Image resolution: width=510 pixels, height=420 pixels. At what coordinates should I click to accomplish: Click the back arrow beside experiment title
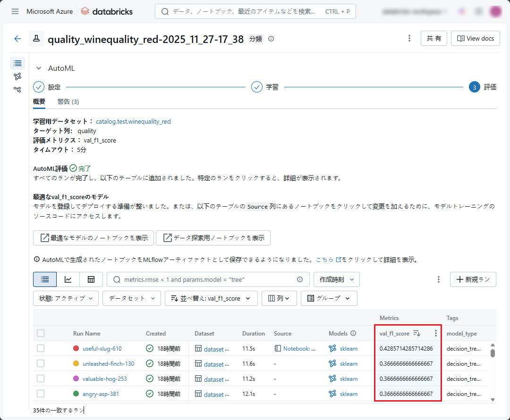coord(17,39)
